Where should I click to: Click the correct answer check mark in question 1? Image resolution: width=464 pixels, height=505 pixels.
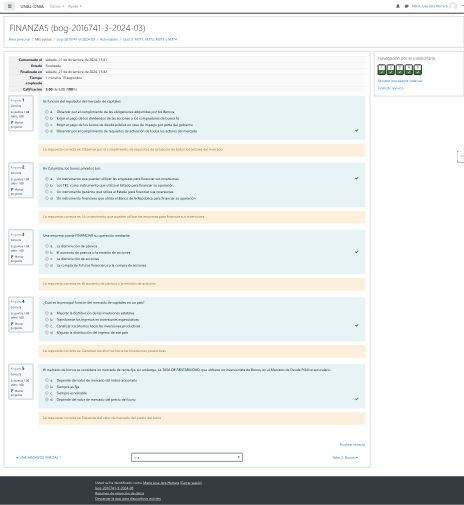356,131
